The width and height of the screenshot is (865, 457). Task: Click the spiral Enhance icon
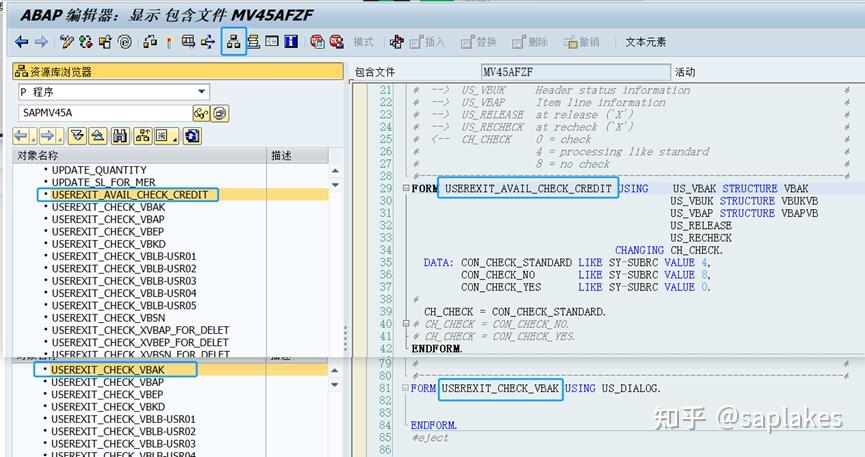(125, 42)
